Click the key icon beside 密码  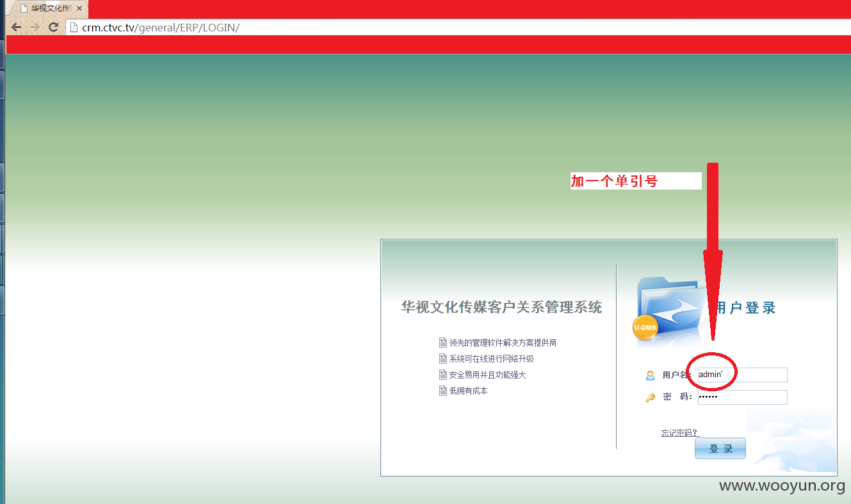[650, 397]
